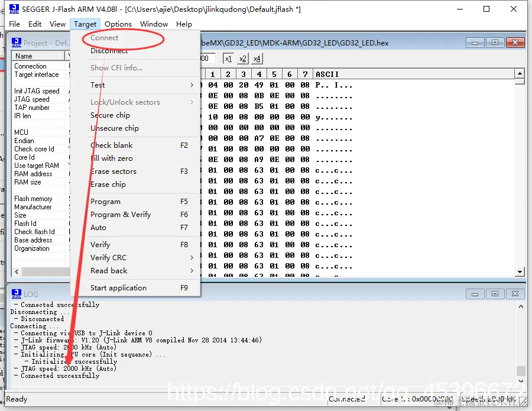The height and width of the screenshot is (411, 532).
Task: Select the Check core Id row
Action: [40, 149]
